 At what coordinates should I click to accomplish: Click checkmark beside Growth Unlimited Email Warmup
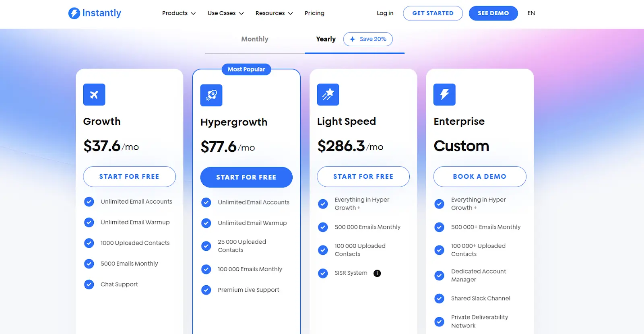point(89,222)
